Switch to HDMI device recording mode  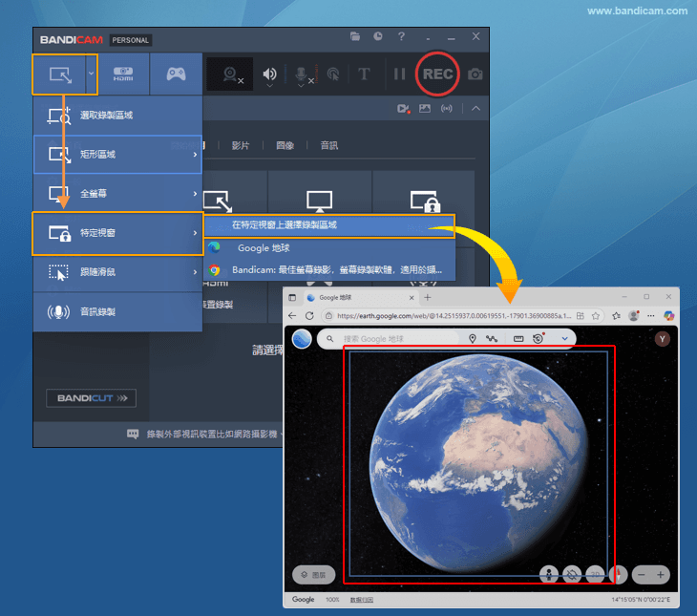tap(123, 74)
